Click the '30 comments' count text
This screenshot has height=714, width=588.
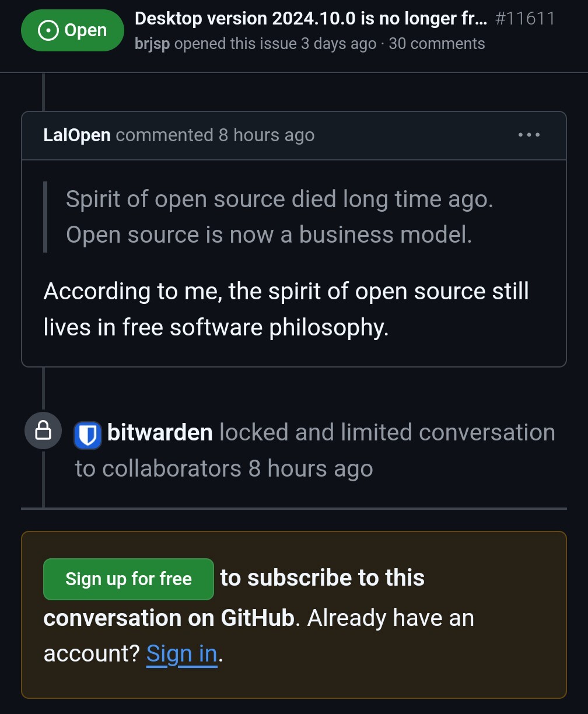click(437, 44)
